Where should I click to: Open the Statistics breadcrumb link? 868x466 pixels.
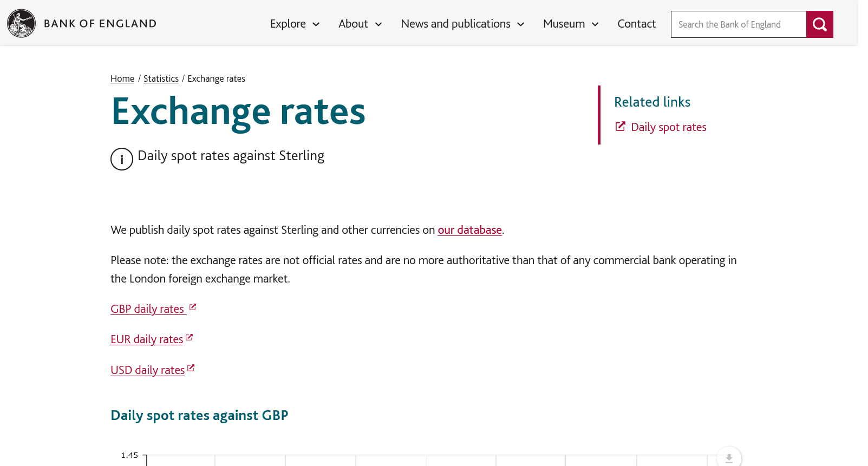click(x=161, y=78)
